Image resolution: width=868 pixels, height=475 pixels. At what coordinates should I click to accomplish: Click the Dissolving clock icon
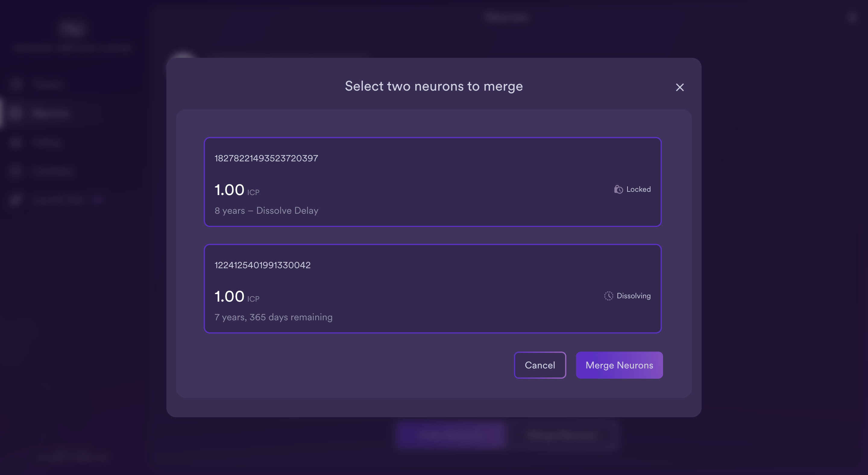[x=609, y=296]
